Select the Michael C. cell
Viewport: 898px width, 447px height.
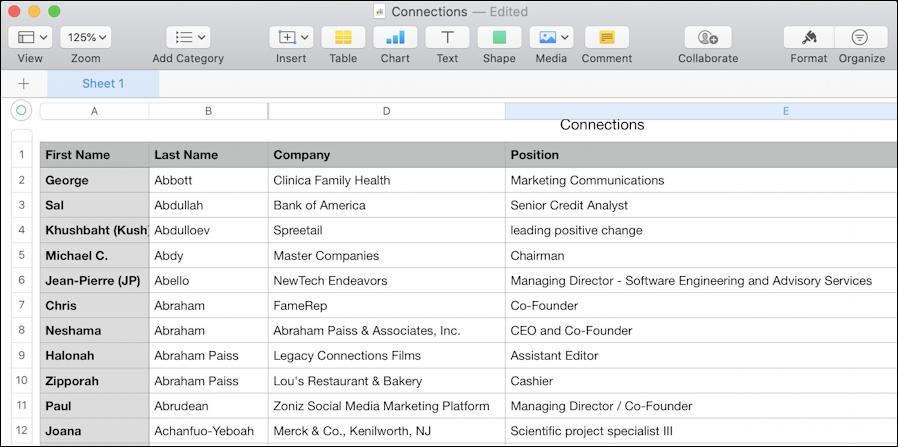(x=94, y=256)
